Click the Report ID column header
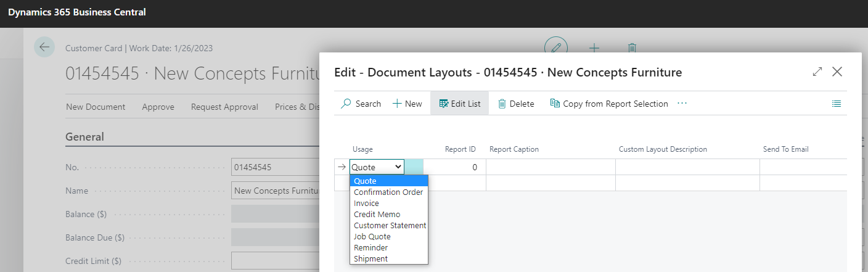868x272 pixels. coord(461,149)
